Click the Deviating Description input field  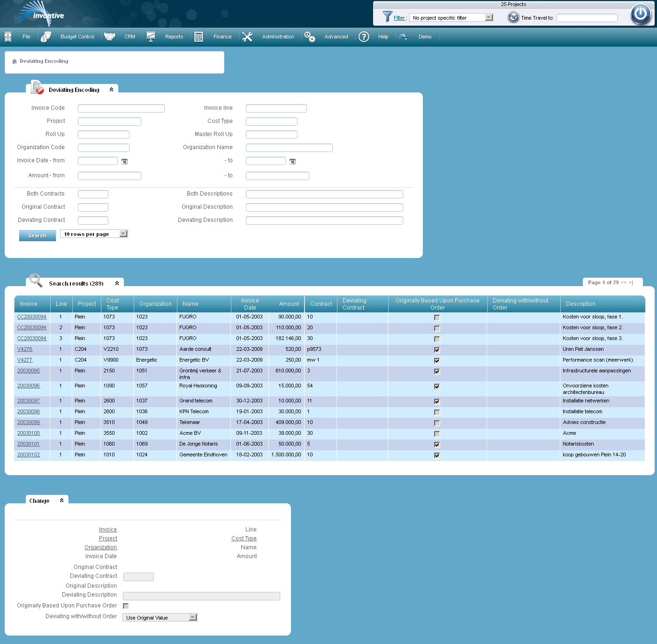tap(324, 220)
